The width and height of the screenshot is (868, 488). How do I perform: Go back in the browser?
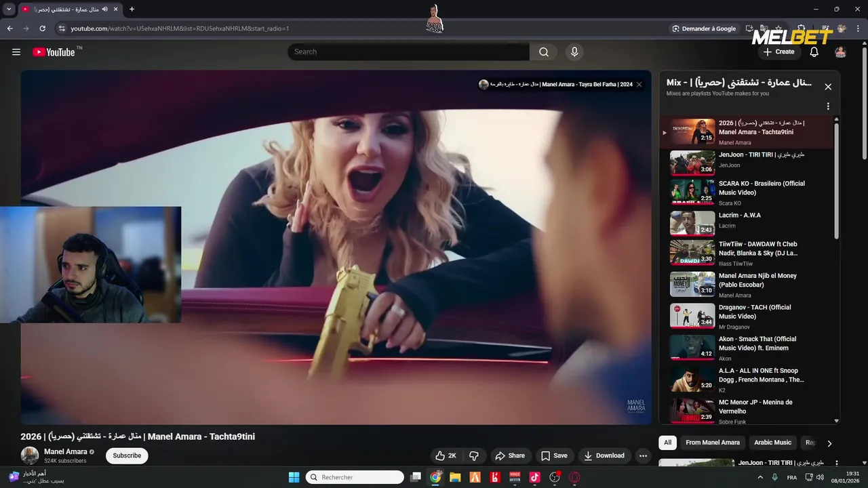click(x=10, y=28)
